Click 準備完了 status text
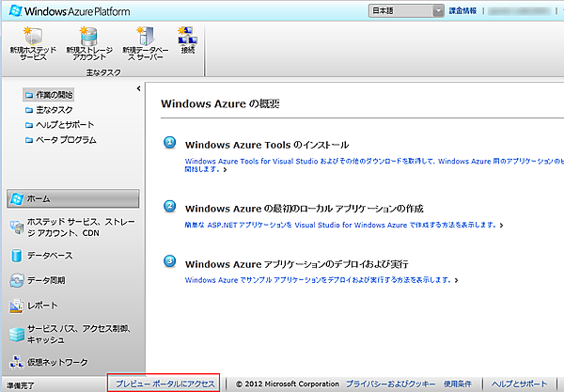 (x=21, y=385)
